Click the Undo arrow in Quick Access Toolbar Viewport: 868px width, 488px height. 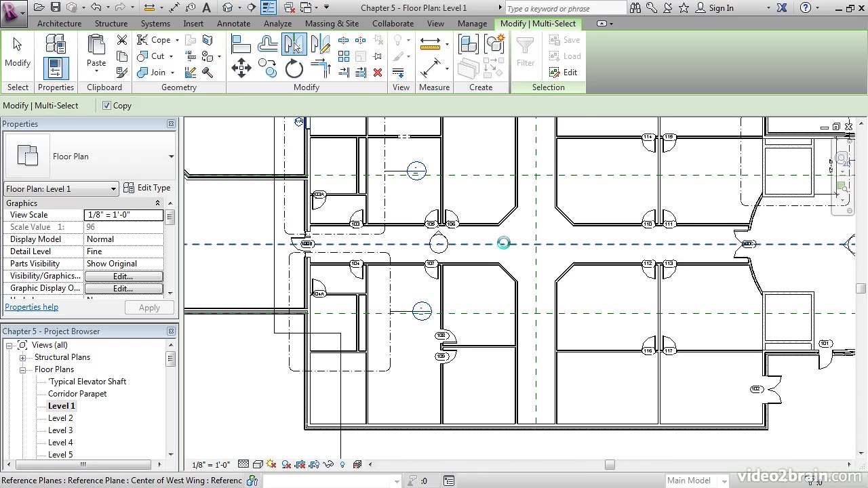96,7
